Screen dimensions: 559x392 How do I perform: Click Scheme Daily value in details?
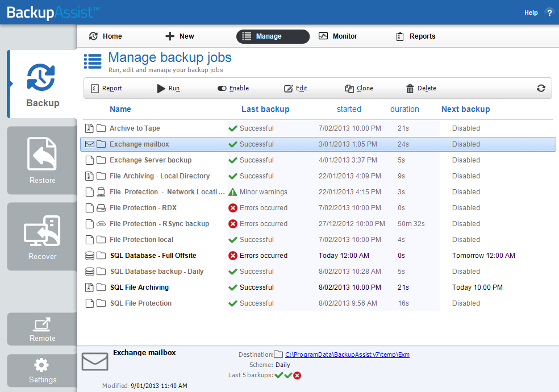click(283, 365)
